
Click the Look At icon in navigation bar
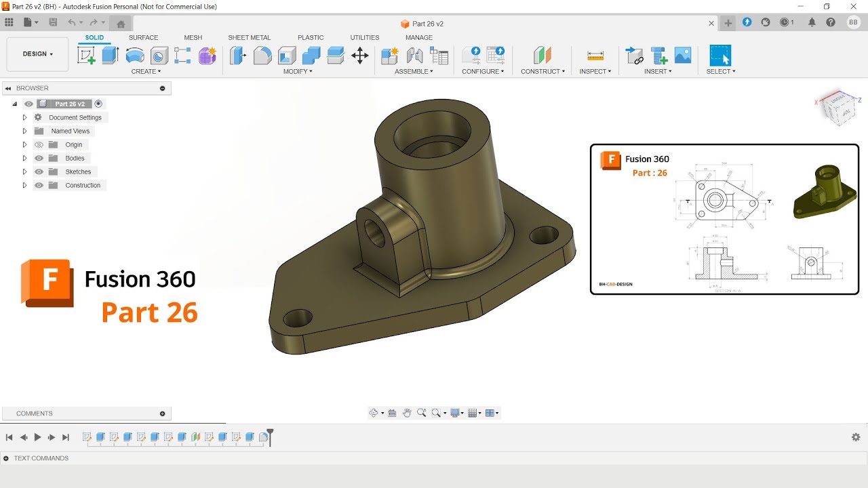click(392, 413)
